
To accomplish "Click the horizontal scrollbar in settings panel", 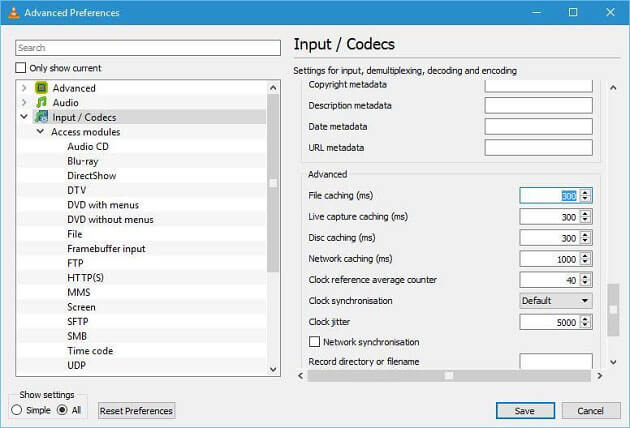I will tap(450, 376).
